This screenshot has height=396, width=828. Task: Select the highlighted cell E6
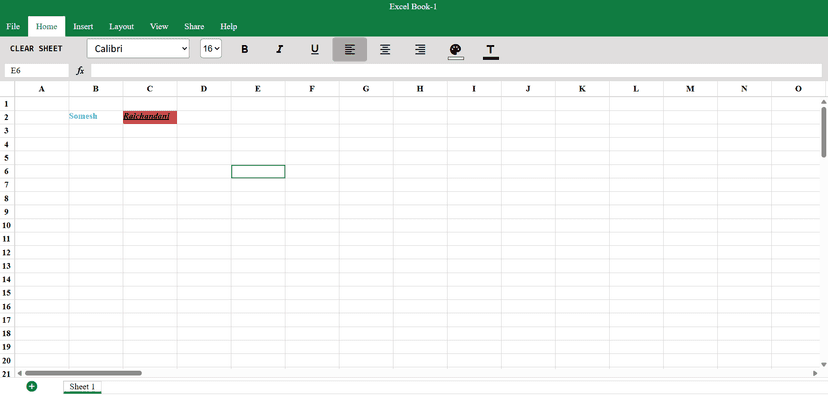[258, 171]
